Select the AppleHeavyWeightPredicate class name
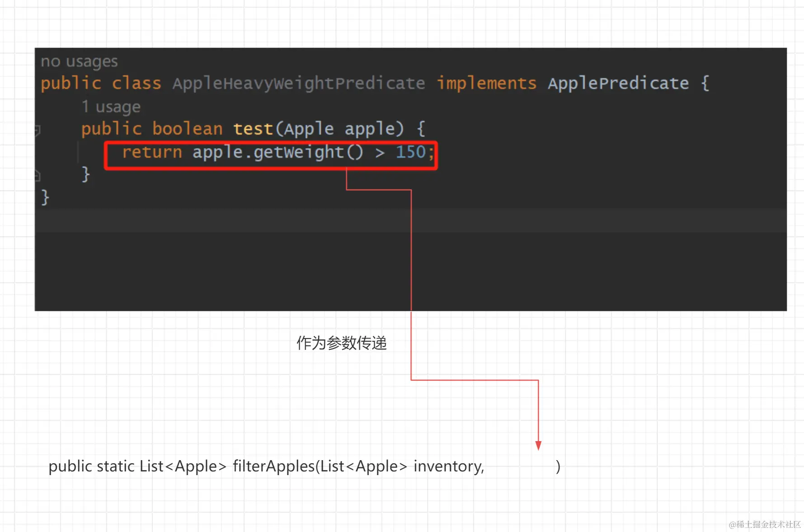 [298, 83]
